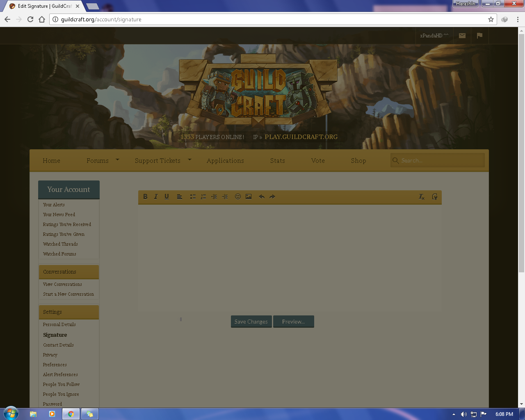Open the Vote navigation tab
The width and height of the screenshot is (525, 420).
(318, 161)
